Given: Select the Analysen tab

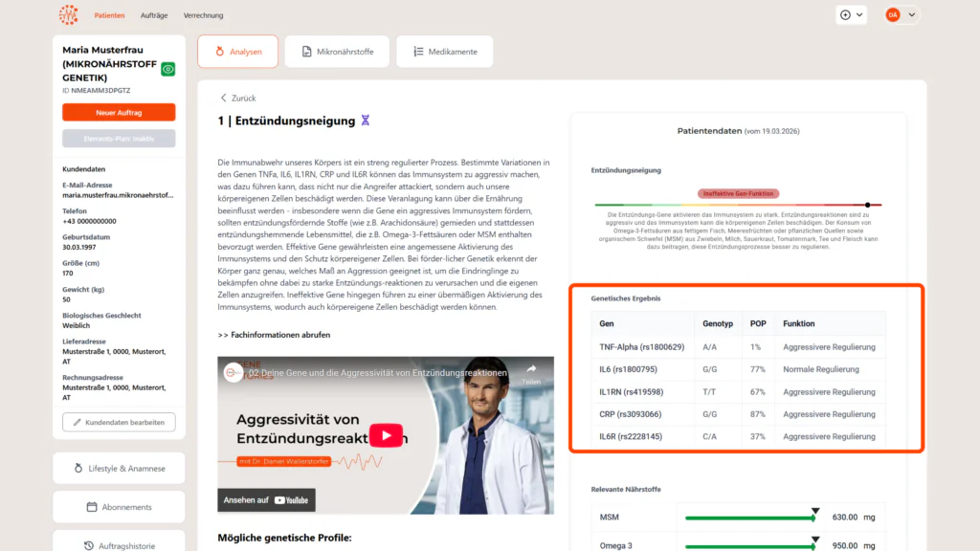Looking at the screenshot, I should point(237,52).
